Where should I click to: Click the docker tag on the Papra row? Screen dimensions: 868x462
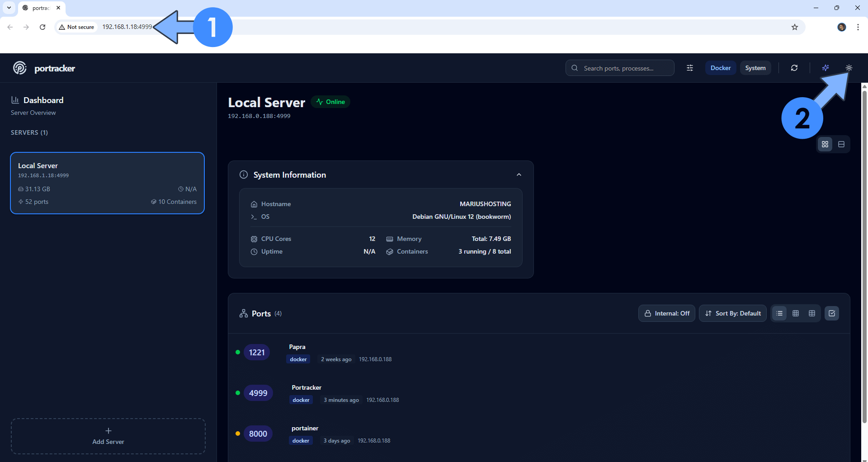298,359
